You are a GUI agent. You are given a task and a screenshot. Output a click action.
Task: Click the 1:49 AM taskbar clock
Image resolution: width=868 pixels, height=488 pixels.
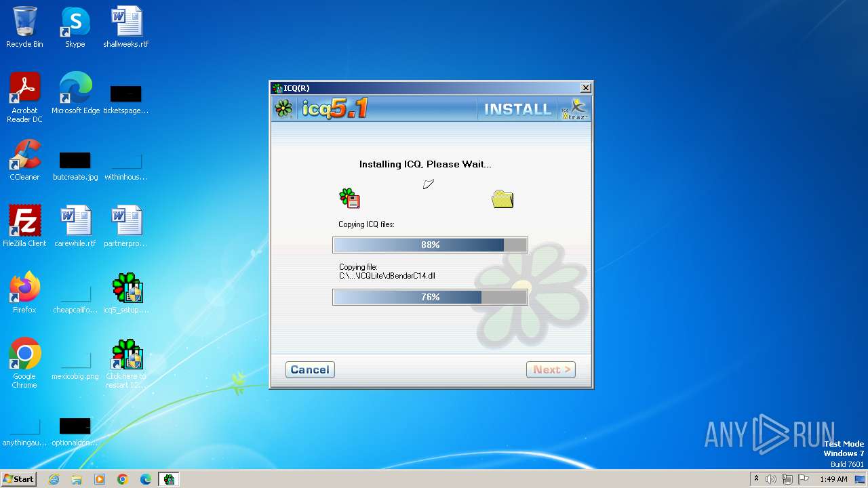tap(833, 479)
